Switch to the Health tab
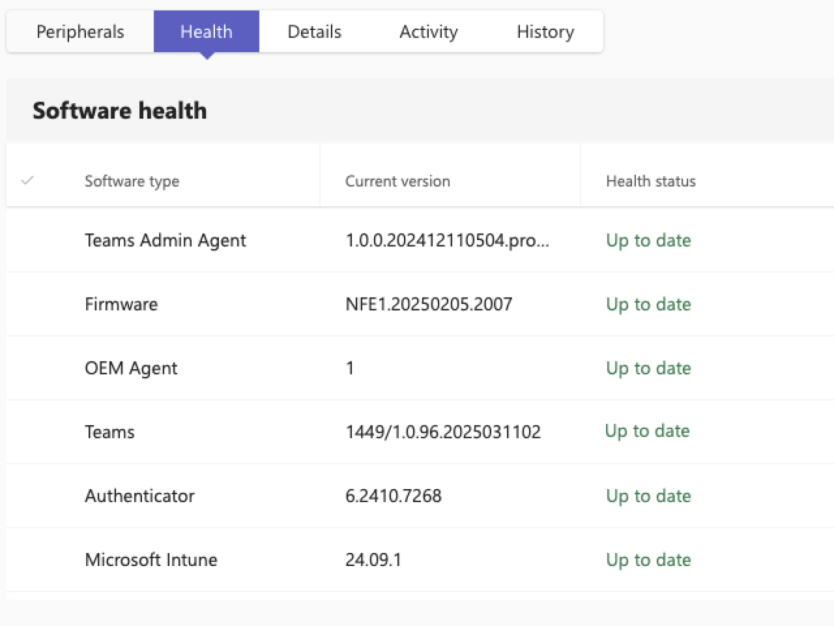The image size is (834, 626). 205,31
